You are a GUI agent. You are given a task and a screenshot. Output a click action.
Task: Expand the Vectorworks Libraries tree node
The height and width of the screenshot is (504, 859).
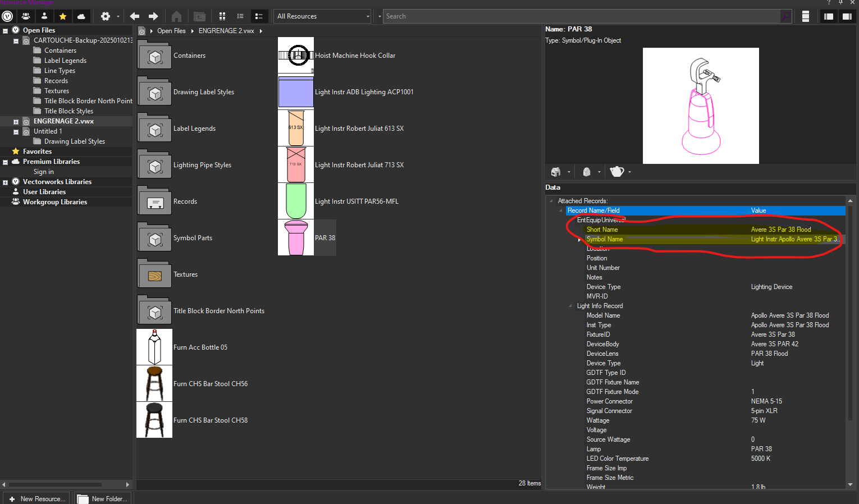pyautogui.click(x=6, y=182)
